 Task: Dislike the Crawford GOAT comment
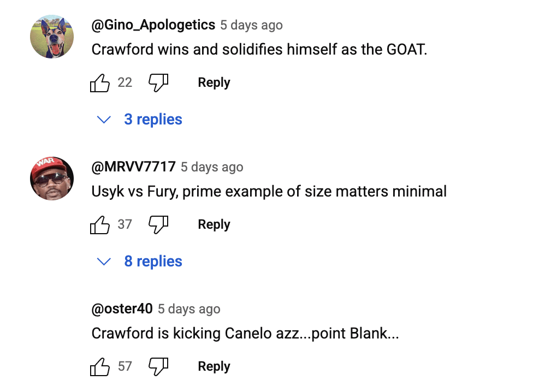pyautogui.click(x=158, y=83)
